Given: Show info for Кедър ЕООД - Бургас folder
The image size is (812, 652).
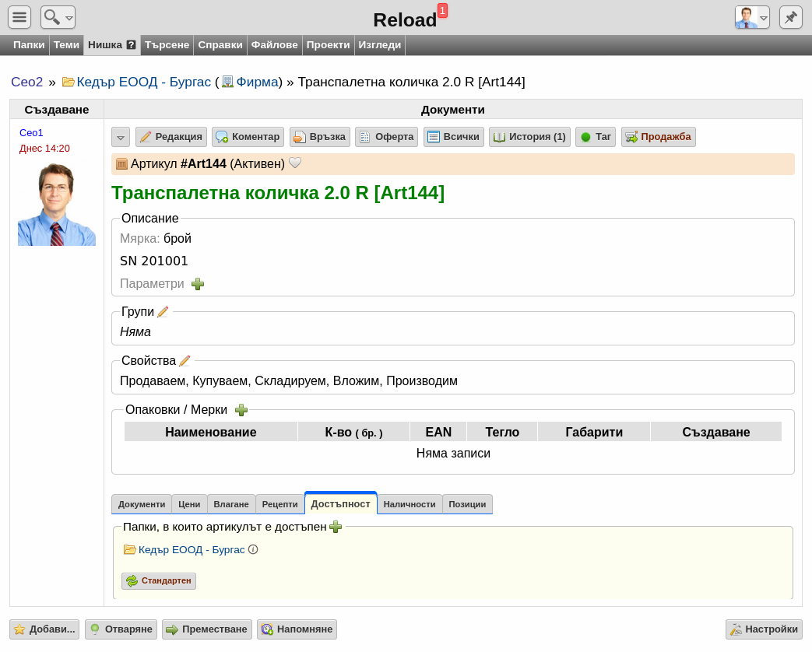Looking at the screenshot, I should pyautogui.click(x=253, y=549).
